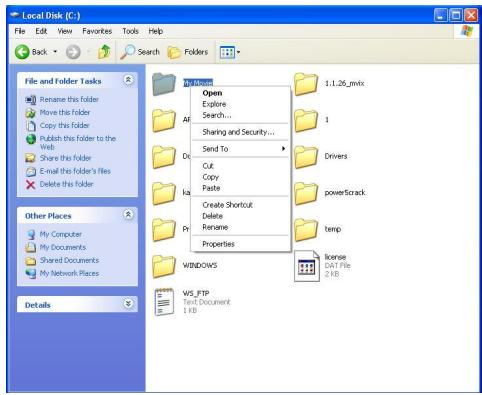
Task: Select the Drivers folder icon
Action: (306, 157)
